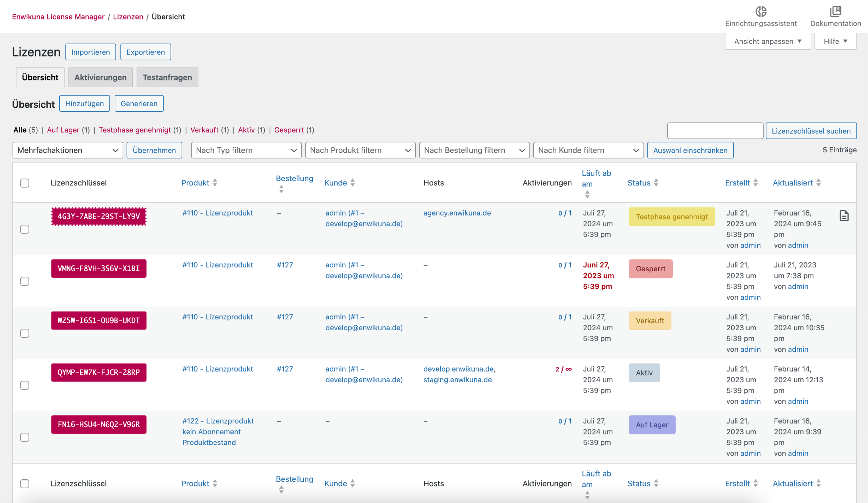Check the box for license QYMP-EW7K-FJCR-28RP

click(24, 386)
